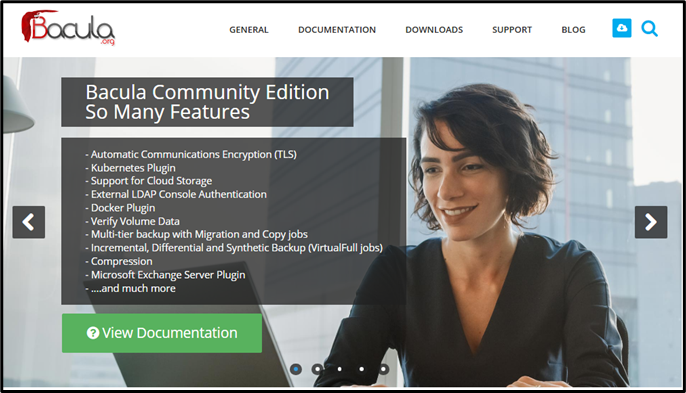Advance to next slide with right arrow

point(651,222)
